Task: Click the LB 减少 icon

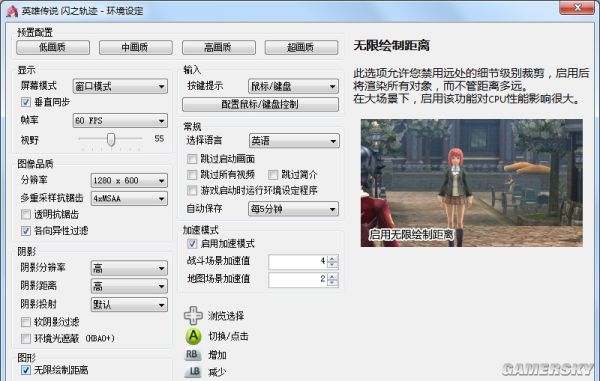Action: click(192, 371)
